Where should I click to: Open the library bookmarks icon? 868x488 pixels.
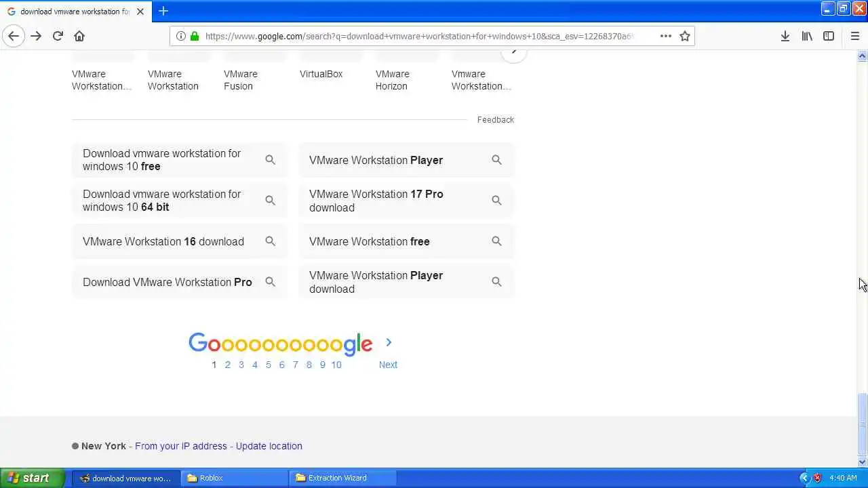tap(807, 36)
